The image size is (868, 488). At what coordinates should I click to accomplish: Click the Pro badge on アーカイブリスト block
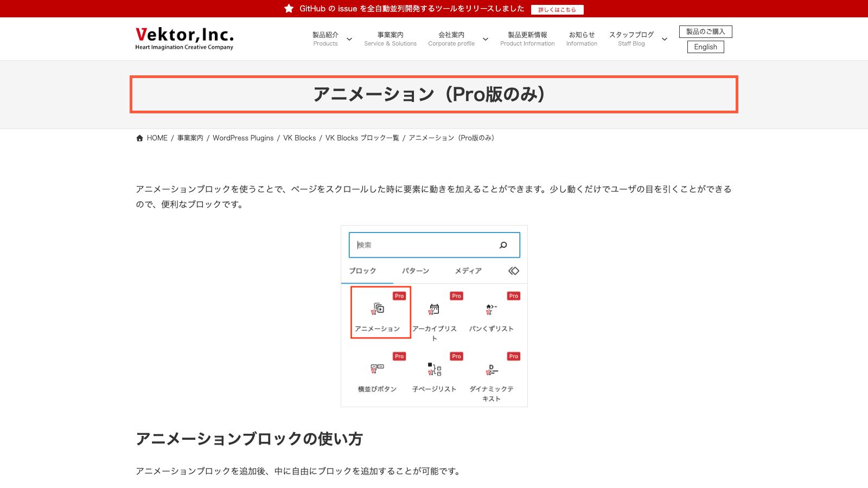pyautogui.click(x=457, y=296)
